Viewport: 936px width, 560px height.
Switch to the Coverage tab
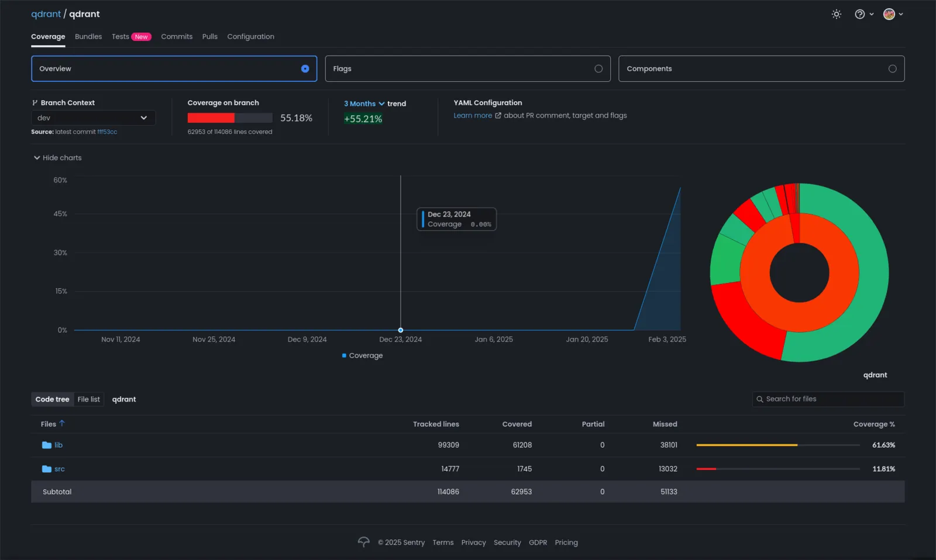point(48,36)
